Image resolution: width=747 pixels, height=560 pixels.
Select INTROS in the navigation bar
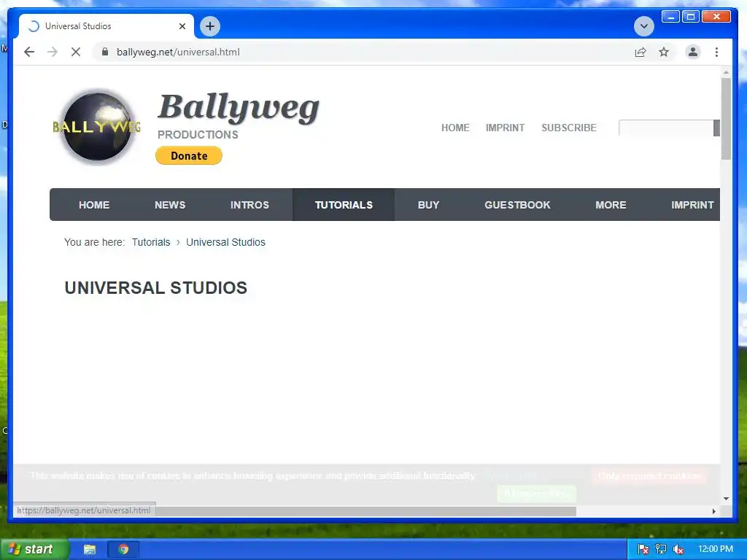249,205
